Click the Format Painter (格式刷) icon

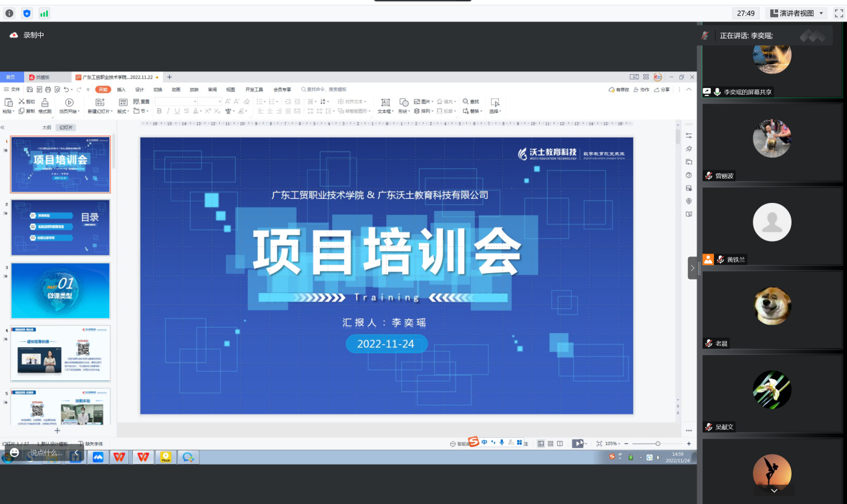(45, 102)
